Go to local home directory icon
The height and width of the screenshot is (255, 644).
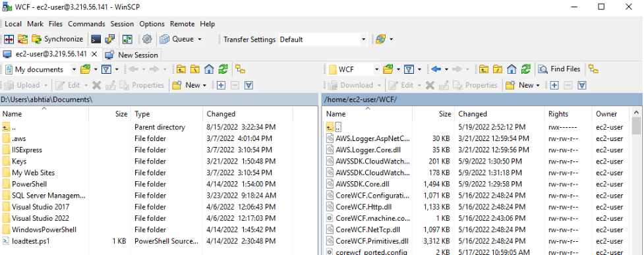click(209, 69)
